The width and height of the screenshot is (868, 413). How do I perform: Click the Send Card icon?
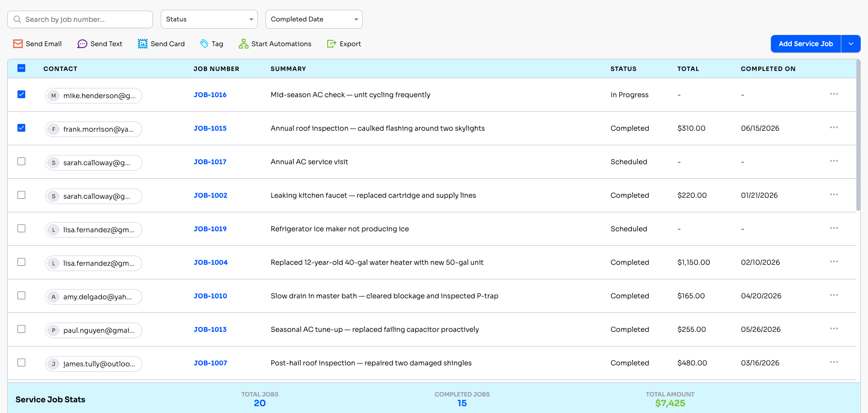[x=143, y=44]
